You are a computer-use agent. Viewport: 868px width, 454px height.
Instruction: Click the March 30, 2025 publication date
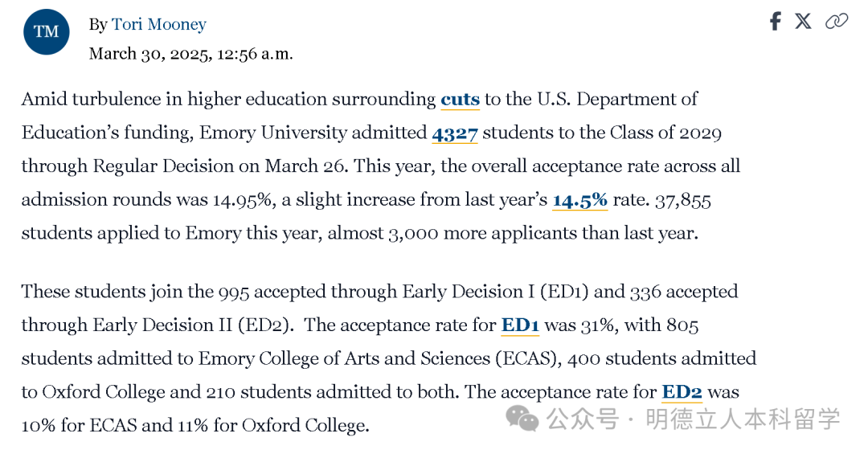click(x=191, y=54)
